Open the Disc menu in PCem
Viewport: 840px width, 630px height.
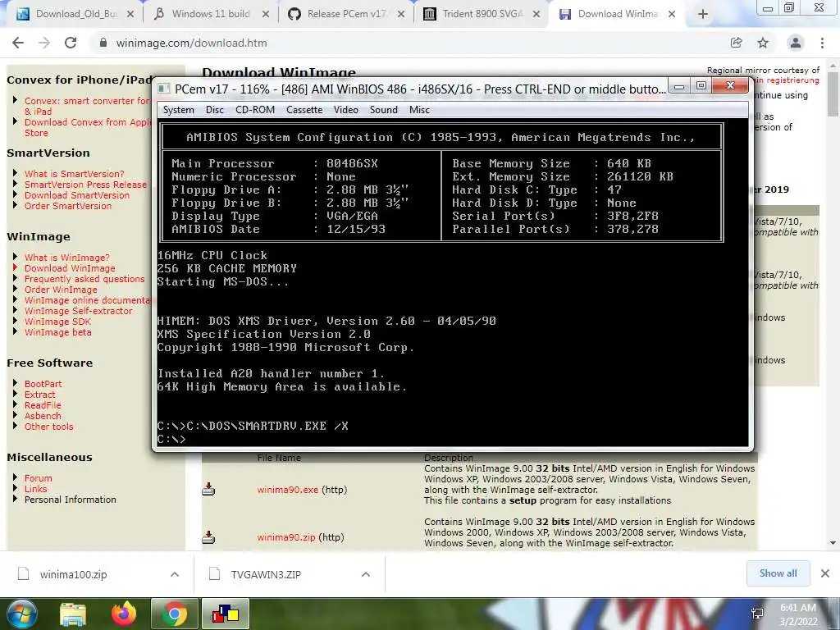point(214,110)
